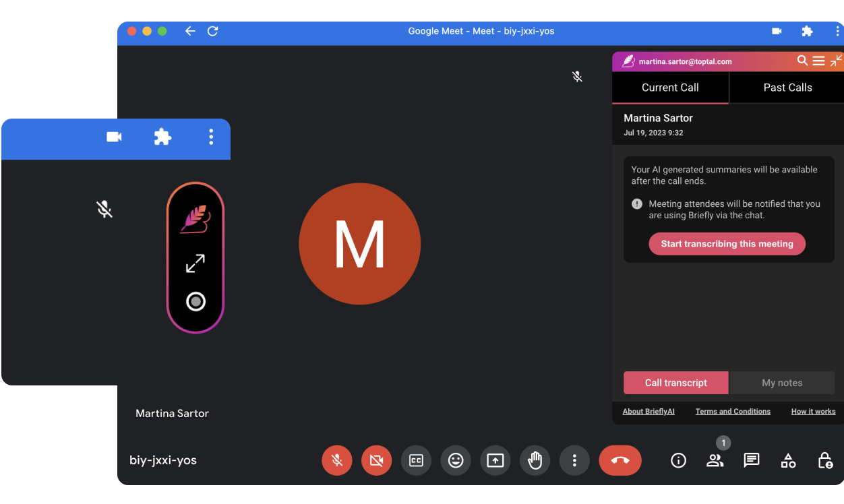
Task: Leave the call with red hang-up button
Action: (x=620, y=461)
